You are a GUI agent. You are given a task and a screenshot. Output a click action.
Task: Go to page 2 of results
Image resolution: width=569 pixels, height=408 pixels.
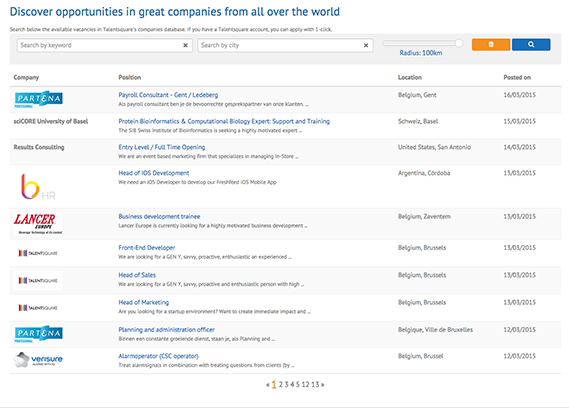[x=281, y=384]
